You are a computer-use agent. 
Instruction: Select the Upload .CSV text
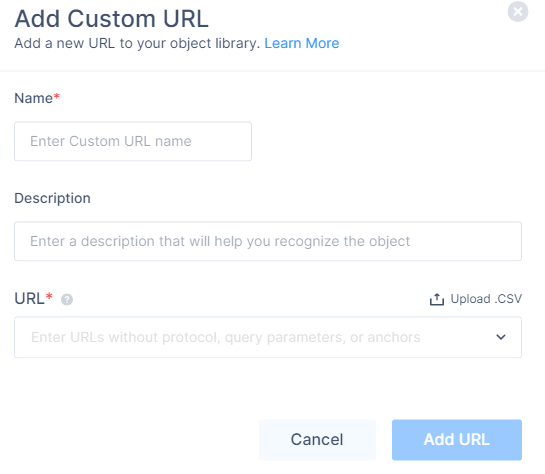486,299
